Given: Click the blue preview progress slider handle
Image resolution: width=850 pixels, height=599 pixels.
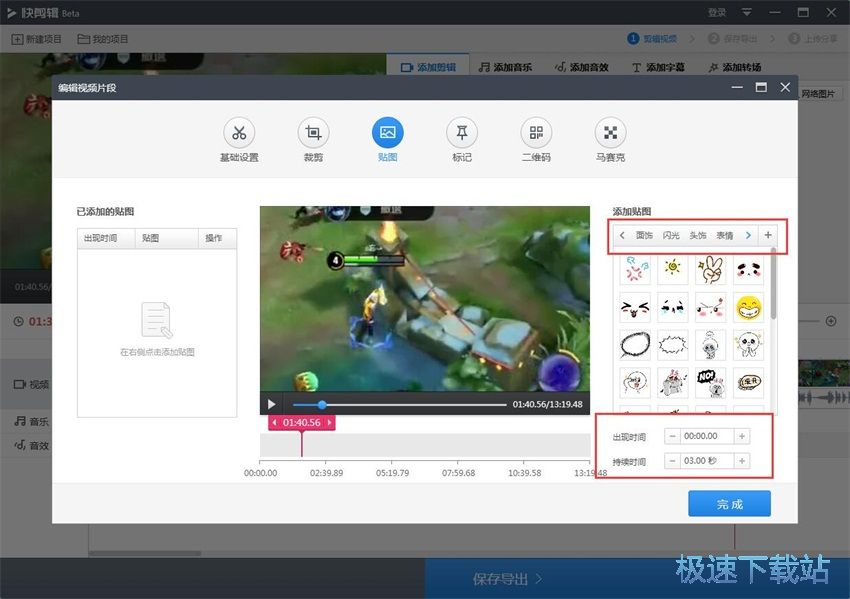Looking at the screenshot, I should (x=322, y=404).
